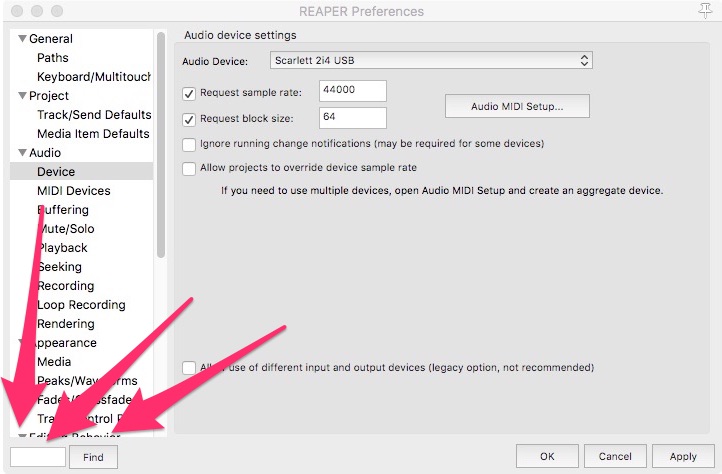This screenshot has height=474, width=722.
Task: Open the Media preferences page
Action: point(54,362)
